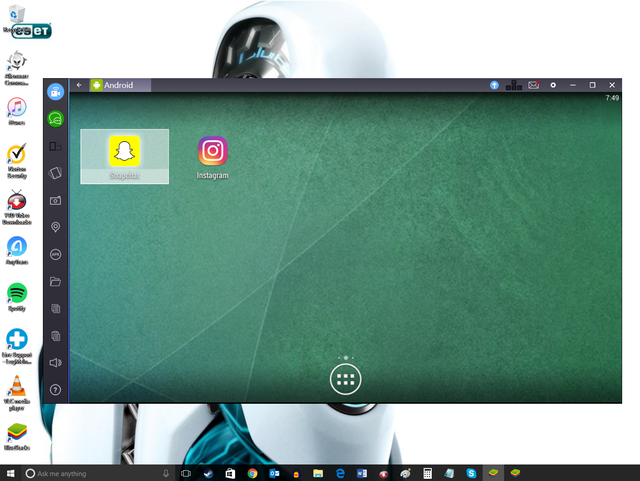
Task: Click the Ask me anything search box
Action: click(97, 473)
